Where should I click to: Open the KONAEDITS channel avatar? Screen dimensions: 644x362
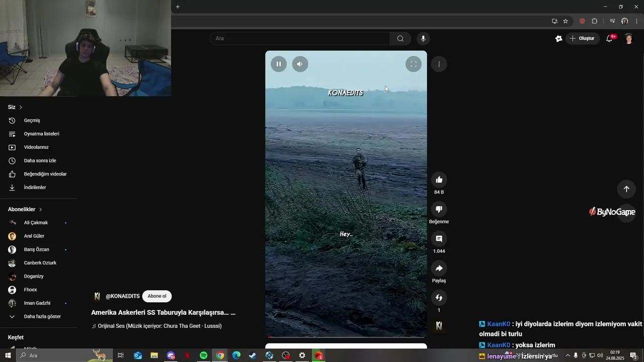pos(97,296)
